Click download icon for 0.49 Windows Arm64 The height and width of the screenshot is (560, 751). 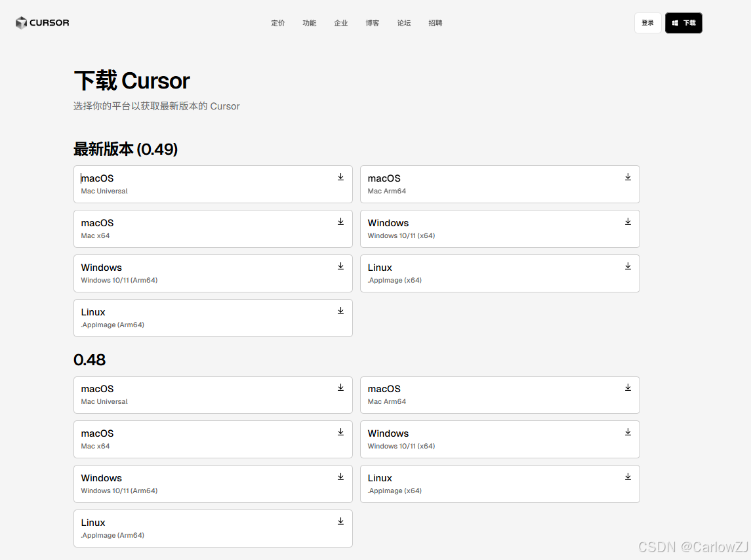tap(340, 266)
